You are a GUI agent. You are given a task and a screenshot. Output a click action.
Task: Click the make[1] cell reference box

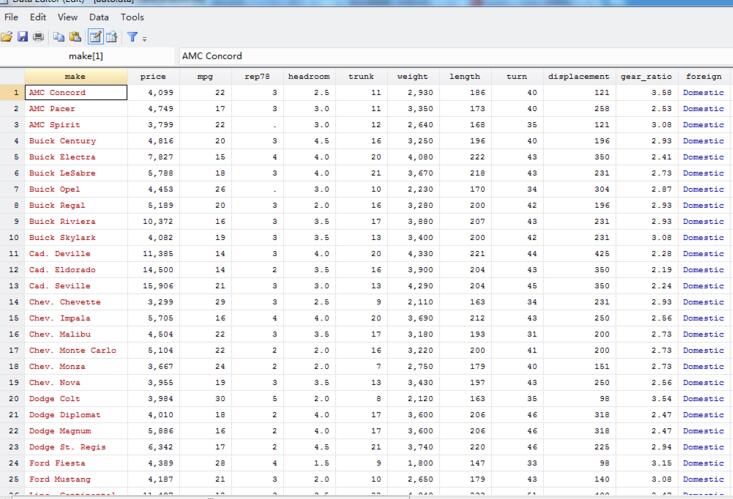click(x=86, y=56)
